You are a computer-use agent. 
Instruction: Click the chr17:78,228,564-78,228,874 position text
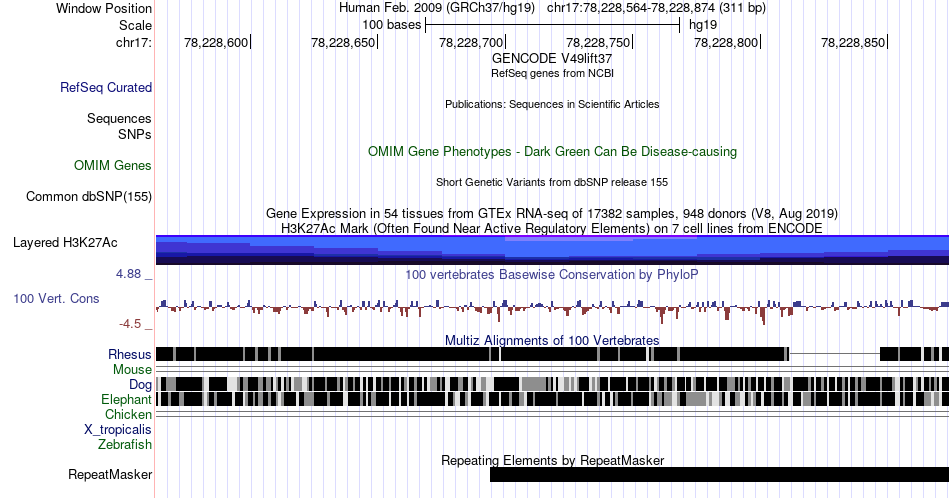point(656,8)
